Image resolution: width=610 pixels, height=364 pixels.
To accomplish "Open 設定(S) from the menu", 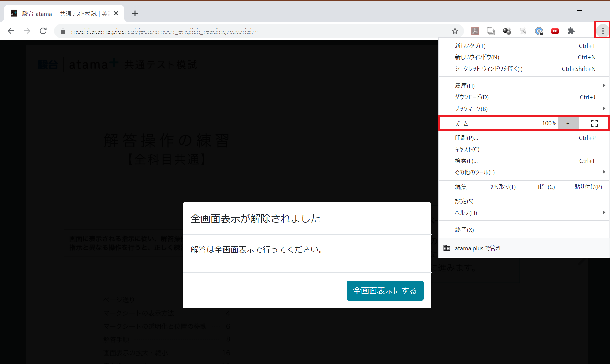I will tap(524, 201).
